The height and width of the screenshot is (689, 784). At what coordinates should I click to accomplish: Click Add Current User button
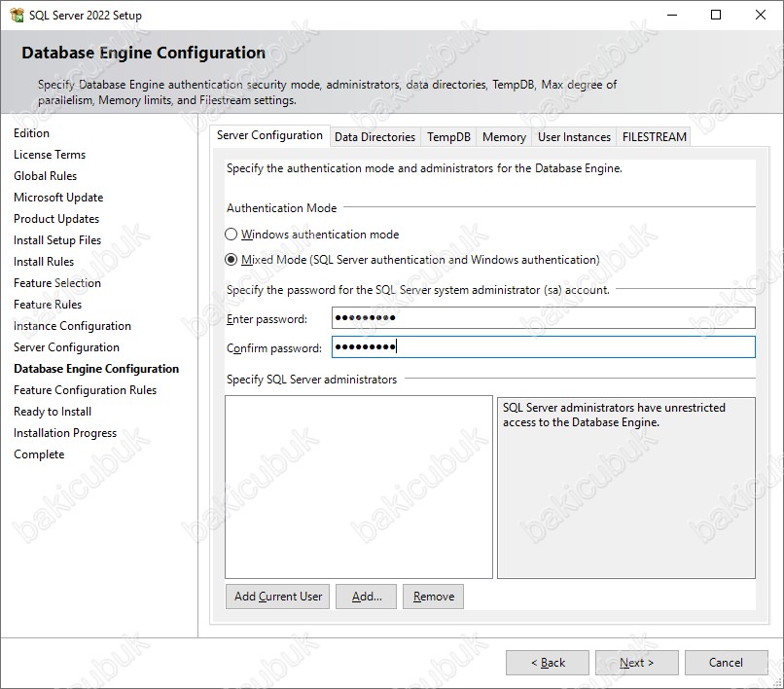pos(277,597)
